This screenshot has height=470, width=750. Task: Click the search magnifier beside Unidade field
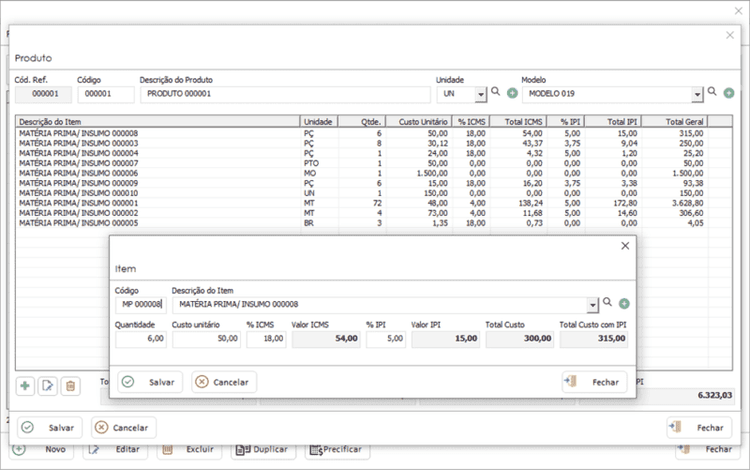pyautogui.click(x=496, y=91)
